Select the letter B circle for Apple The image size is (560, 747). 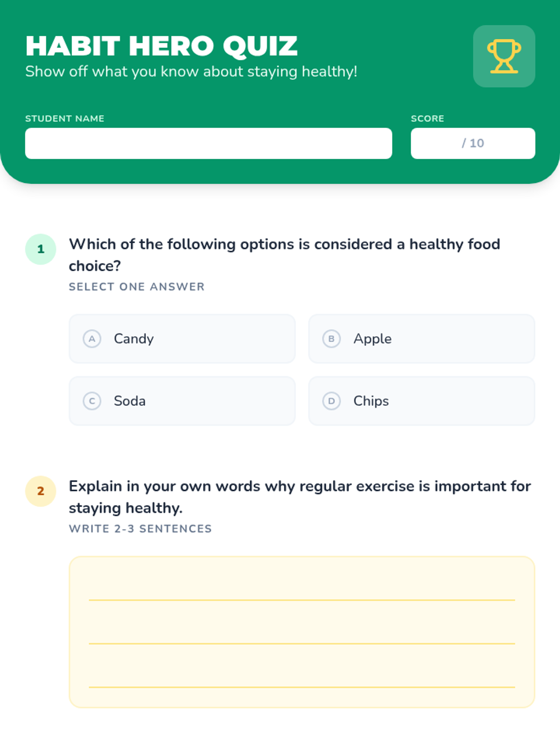(331, 338)
